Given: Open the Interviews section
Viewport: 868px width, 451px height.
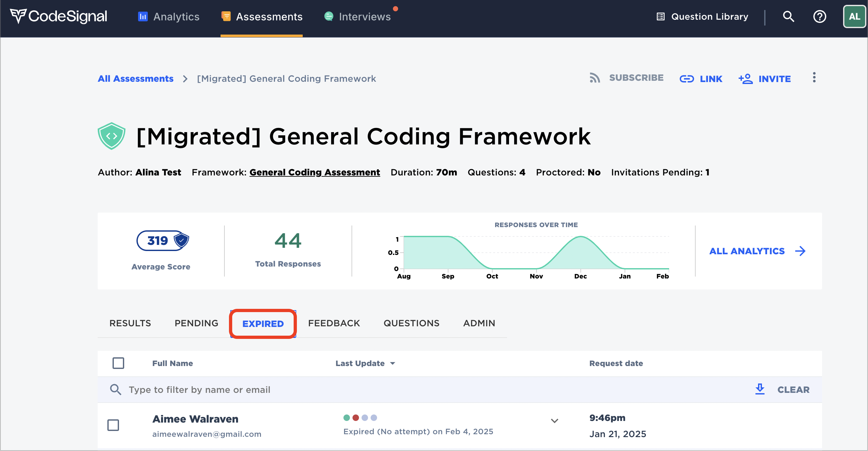Looking at the screenshot, I should (357, 16).
